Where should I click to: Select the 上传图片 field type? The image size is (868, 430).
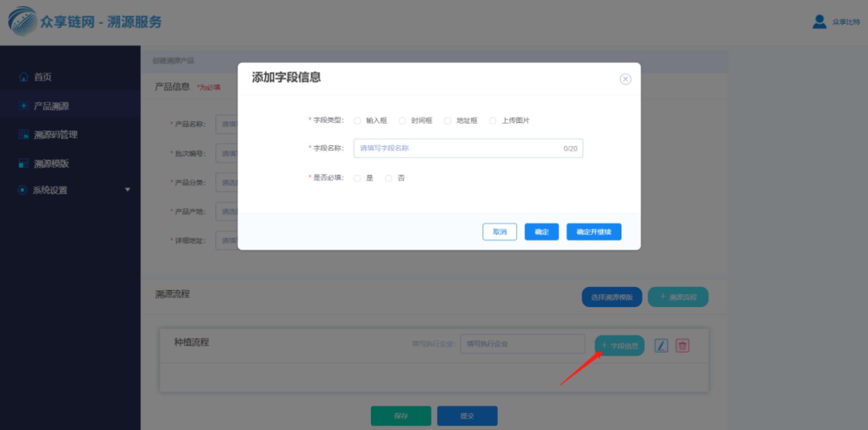(x=493, y=121)
